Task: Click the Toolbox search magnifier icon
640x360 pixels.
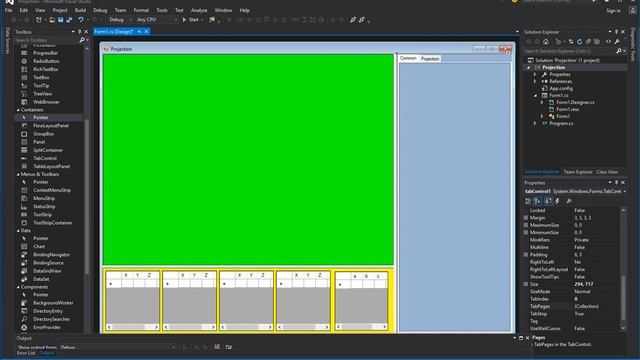Action: 82,40
